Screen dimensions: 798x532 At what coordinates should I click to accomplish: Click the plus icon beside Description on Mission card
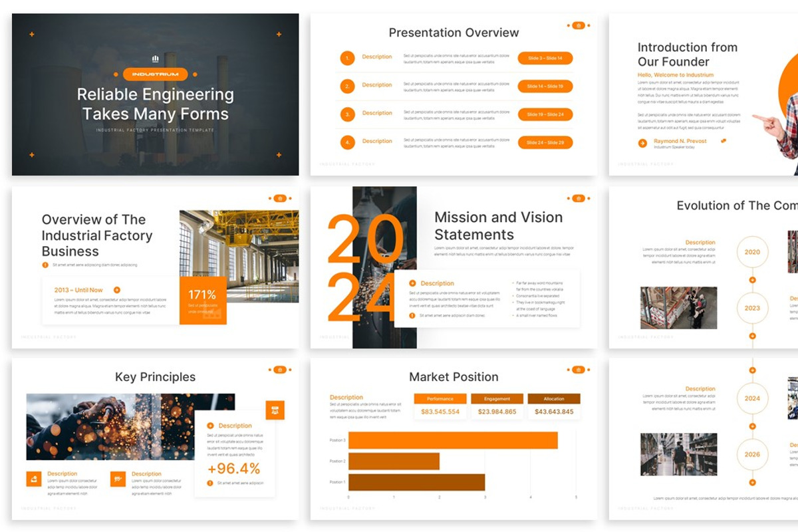tap(412, 283)
